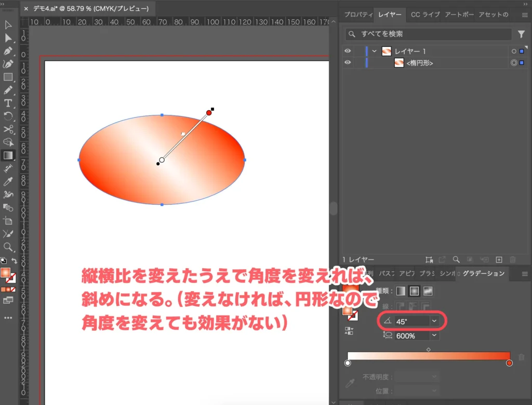The width and height of the screenshot is (532, 405).
Task: Open the 45° angle dropdown
Action: (435, 321)
